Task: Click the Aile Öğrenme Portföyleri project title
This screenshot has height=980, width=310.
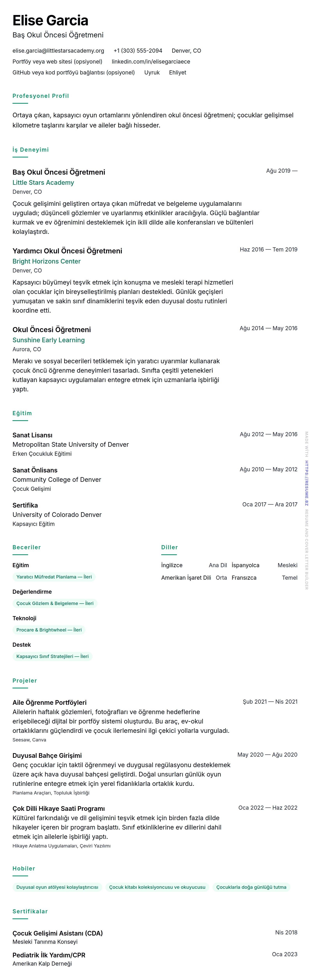Action: pos(50,702)
